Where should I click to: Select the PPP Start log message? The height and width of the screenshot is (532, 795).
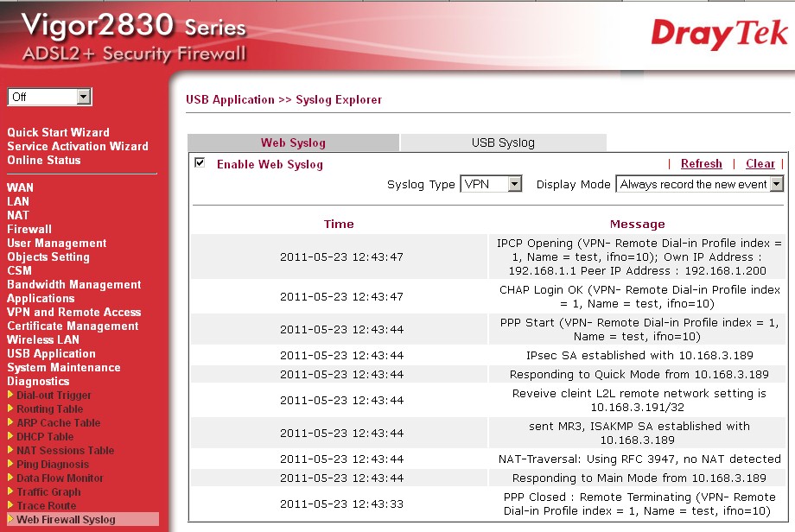point(638,329)
